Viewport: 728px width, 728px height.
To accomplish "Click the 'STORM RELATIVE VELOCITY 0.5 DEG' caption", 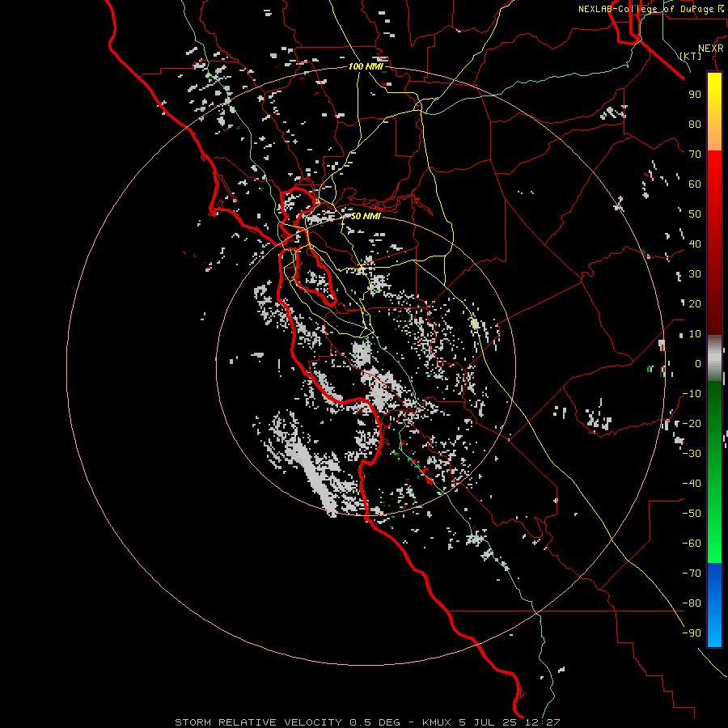I will [287, 722].
